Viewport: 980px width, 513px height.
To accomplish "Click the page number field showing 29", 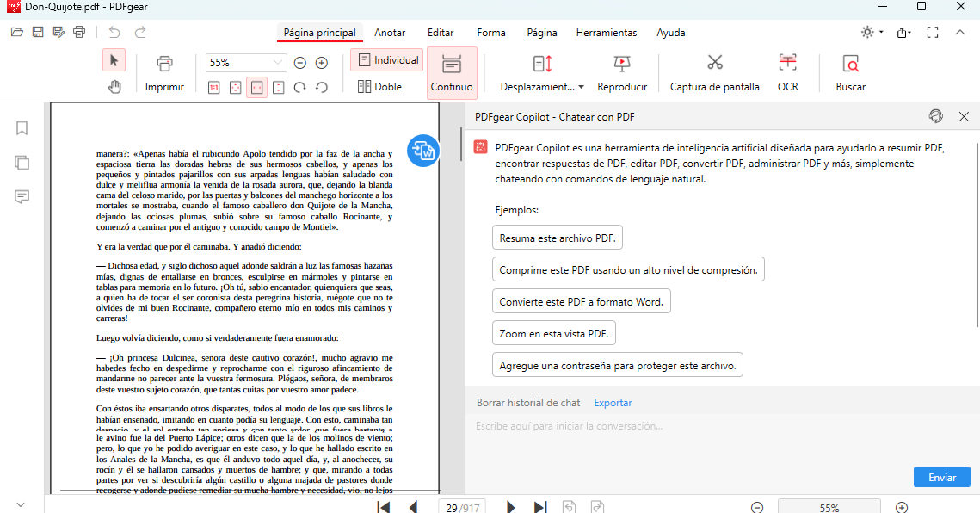I will click(453, 508).
